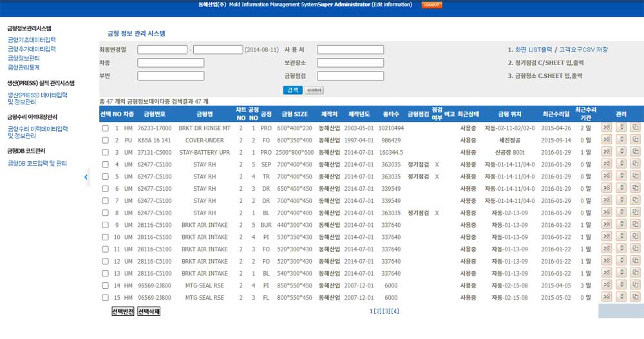Go to page 2 of results
Viewport: 644px width, 339px height.
tap(378, 311)
